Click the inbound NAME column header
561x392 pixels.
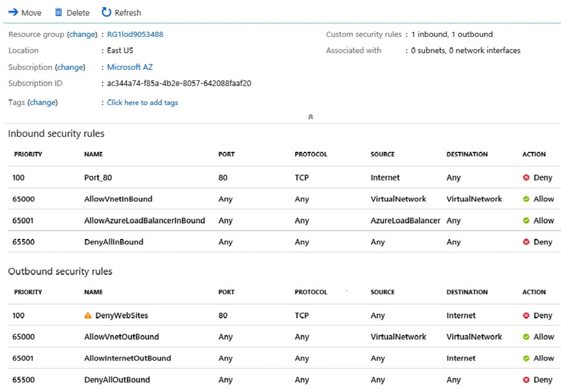(94, 154)
